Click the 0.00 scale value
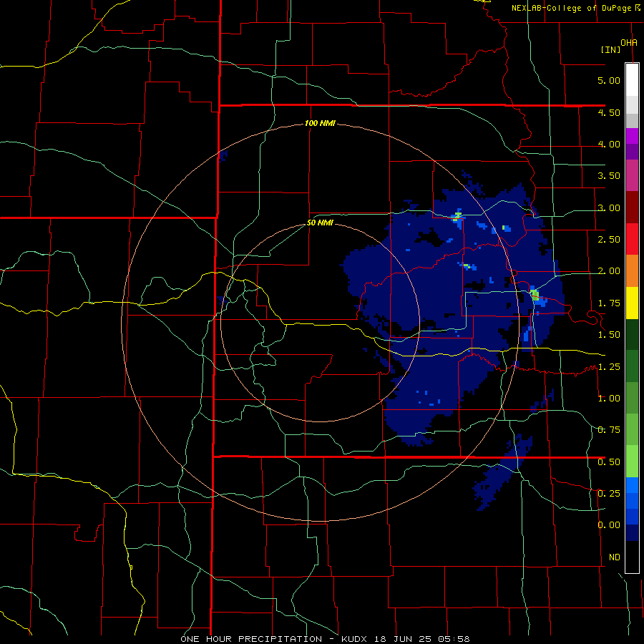Image resolution: width=644 pixels, height=644 pixels. click(x=609, y=525)
